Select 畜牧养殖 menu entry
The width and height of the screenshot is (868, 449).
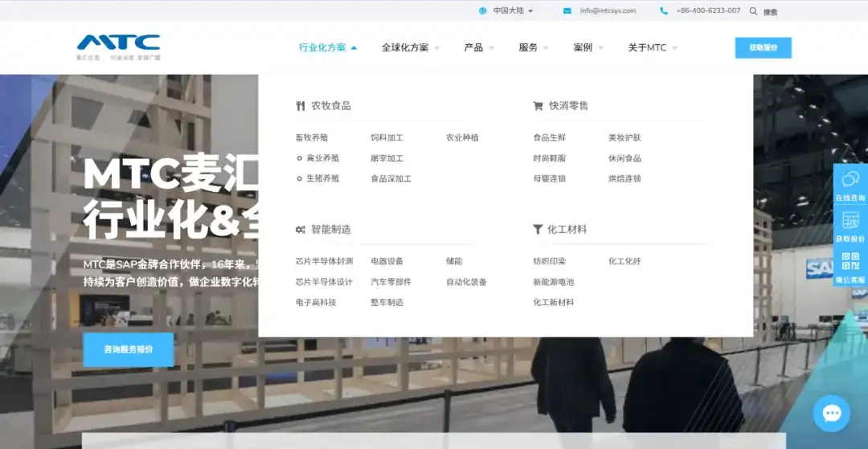pyautogui.click(x=312, y=137)
